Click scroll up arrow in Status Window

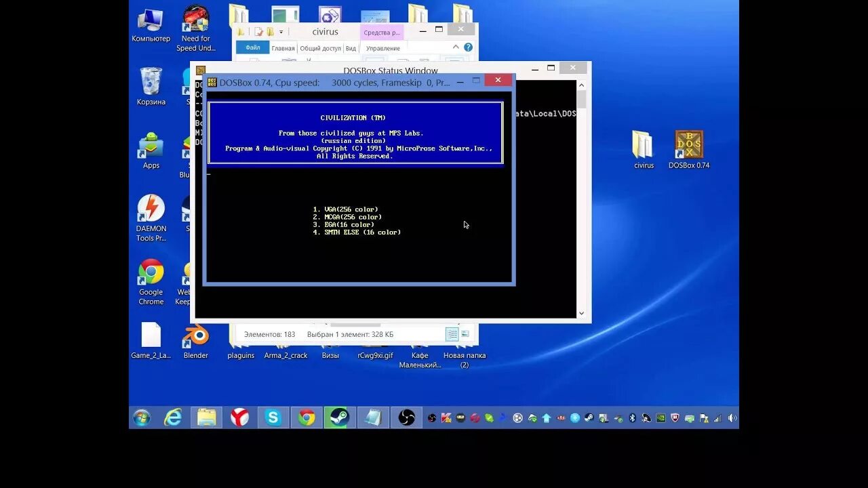(x=581, y=85)
